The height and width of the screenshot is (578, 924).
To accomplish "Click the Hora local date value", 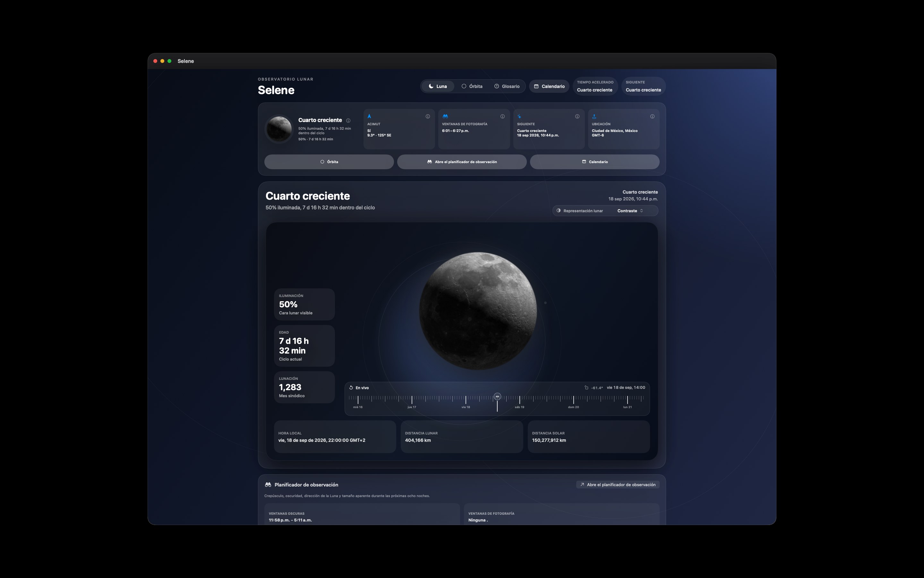I will [x=321, y=440].
